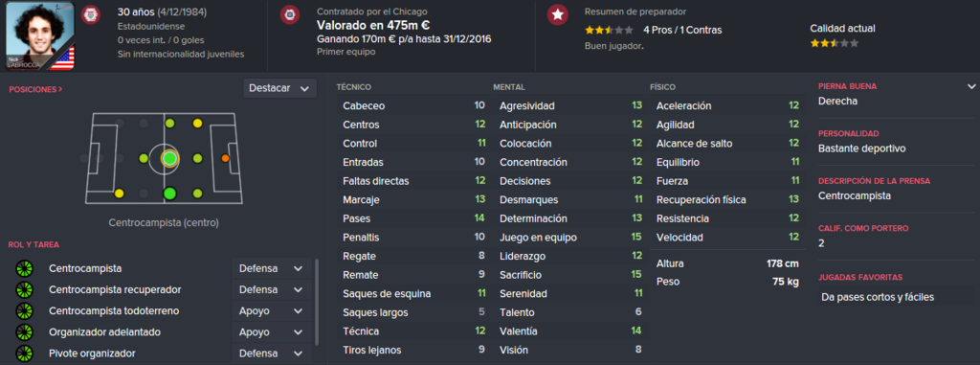The height and width of the screenshot is (365, 980).
Task: Select the Pases attribute row
Action: (x=413, y=218)
